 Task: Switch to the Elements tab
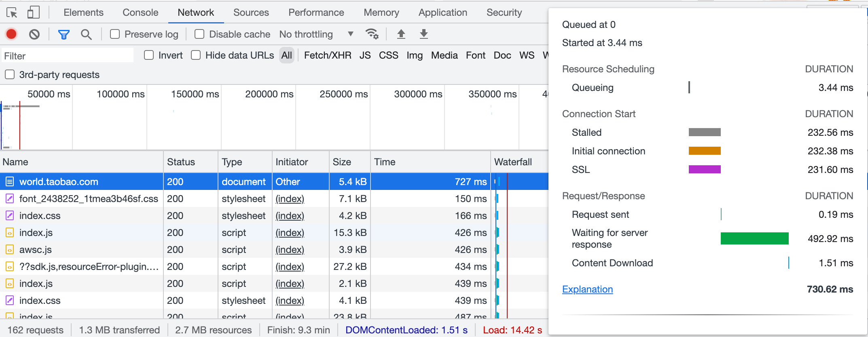point(83,13)
